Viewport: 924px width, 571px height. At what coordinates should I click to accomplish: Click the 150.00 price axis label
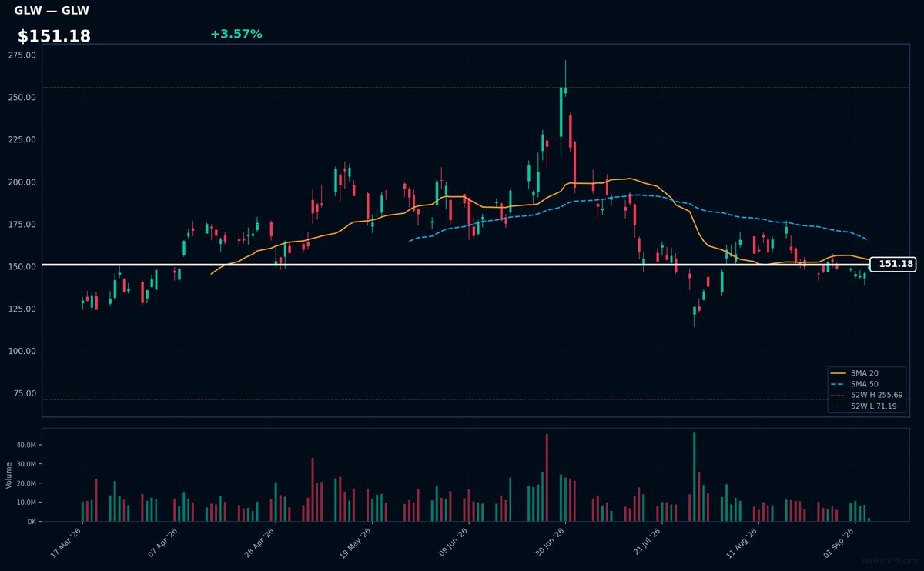22,267
